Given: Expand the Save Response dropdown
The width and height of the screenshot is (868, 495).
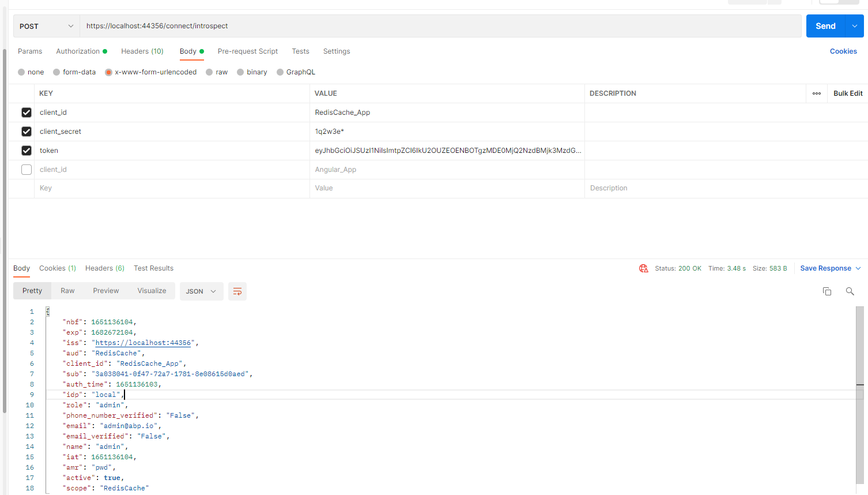Looking at the screenshot, I should [859, 268].
